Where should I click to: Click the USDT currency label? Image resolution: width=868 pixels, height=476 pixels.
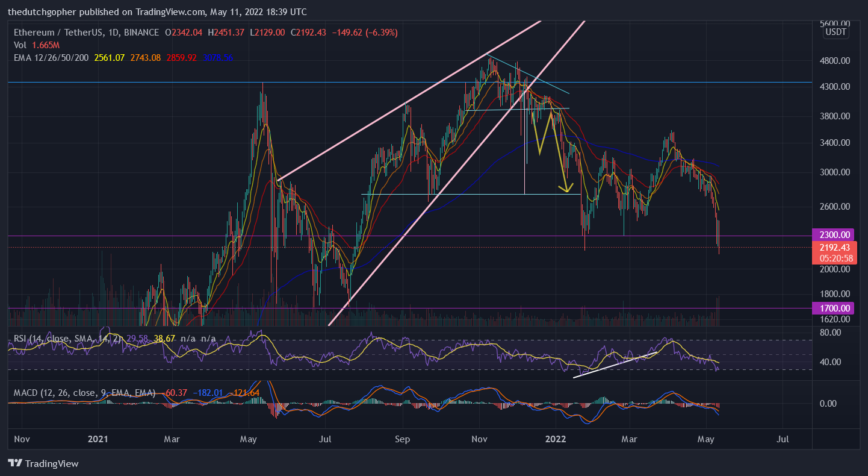click(835, 32)
